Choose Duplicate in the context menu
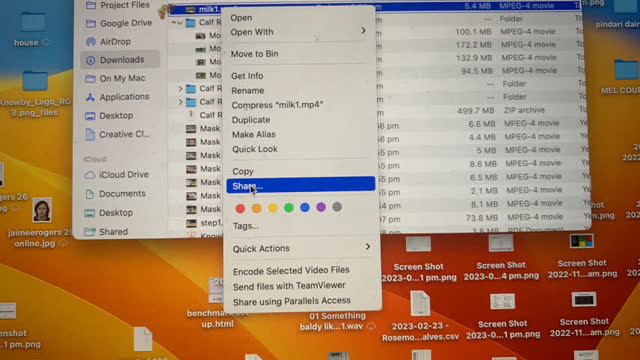Image resolution: width=640 pixels, height=360 pixels. coord(251,120)
